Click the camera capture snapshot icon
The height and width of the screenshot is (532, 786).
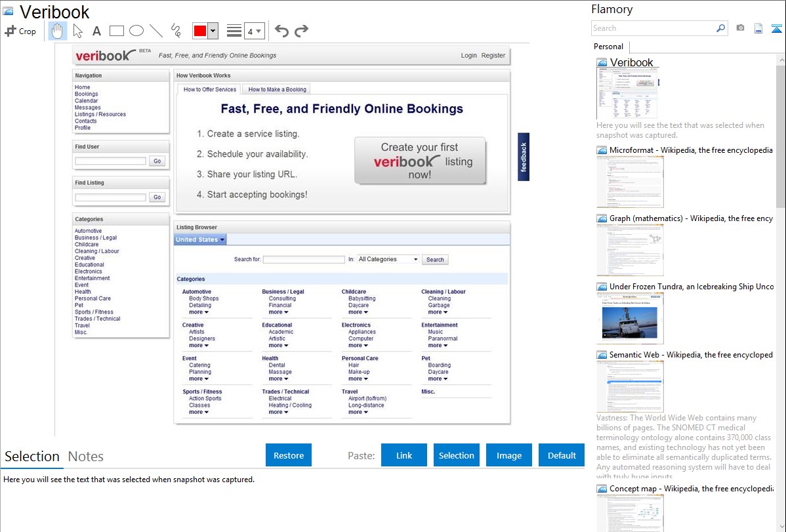coord(740,28)
